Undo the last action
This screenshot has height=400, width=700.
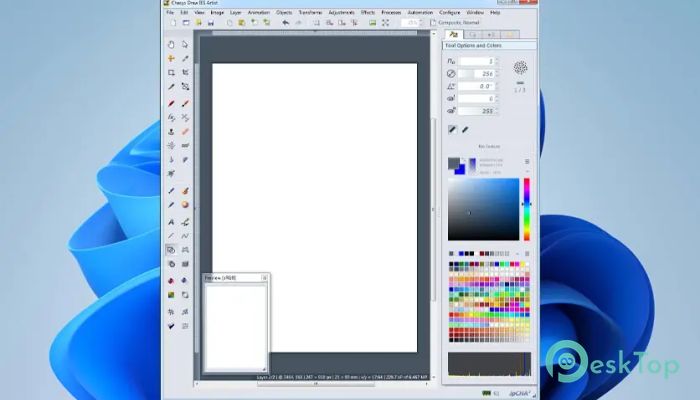(286, 23)
